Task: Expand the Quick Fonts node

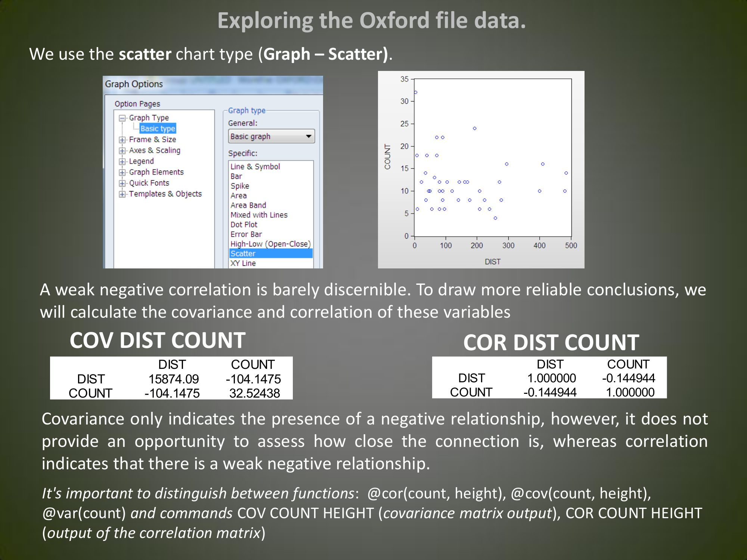Action: 122,183
